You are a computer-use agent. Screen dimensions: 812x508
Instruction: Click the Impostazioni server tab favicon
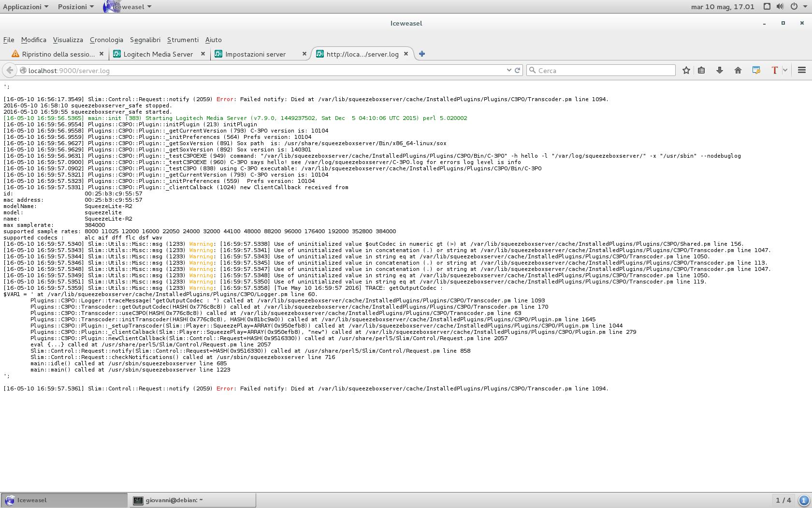218,54
